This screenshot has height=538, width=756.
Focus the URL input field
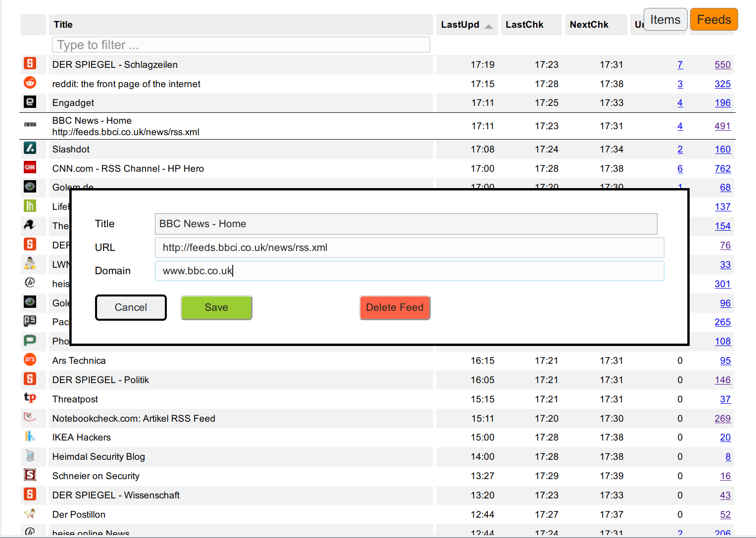[409, 247]
